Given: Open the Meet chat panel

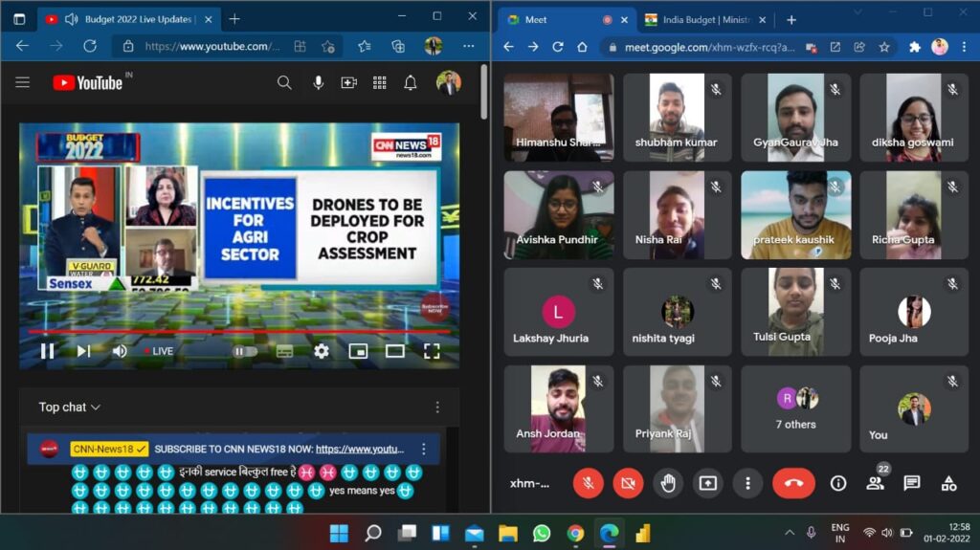Looking at the screenshot, I should tap(912, 483).
